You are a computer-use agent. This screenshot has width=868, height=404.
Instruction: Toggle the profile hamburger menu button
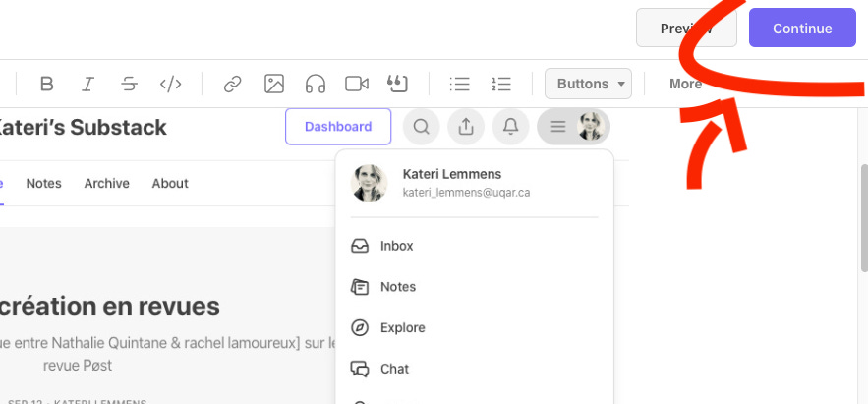(x=573, y=127)
